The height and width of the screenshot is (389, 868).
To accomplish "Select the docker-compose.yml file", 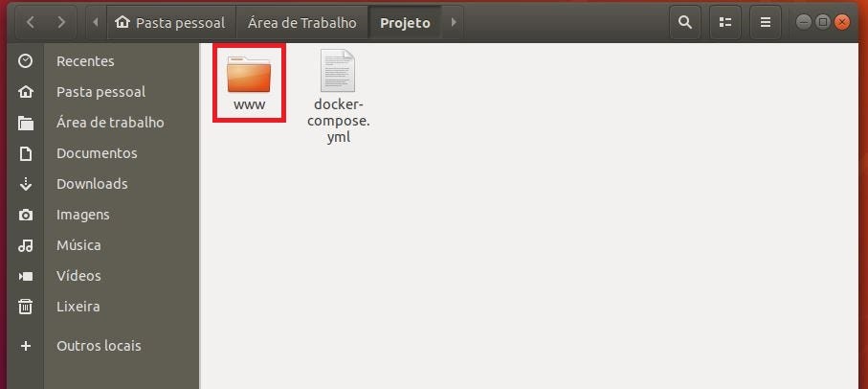I will pyautogui.click(x=338, y=97).
